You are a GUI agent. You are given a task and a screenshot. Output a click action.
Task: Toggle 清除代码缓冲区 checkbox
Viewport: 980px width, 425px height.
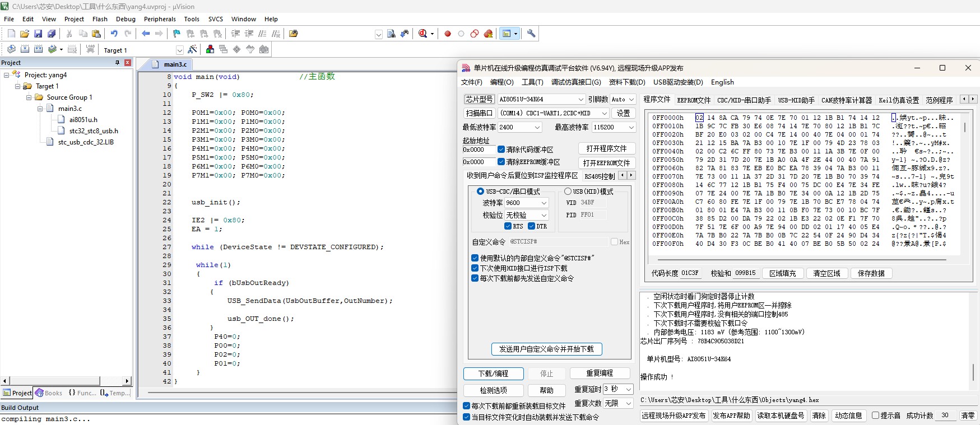click(501, 150)
